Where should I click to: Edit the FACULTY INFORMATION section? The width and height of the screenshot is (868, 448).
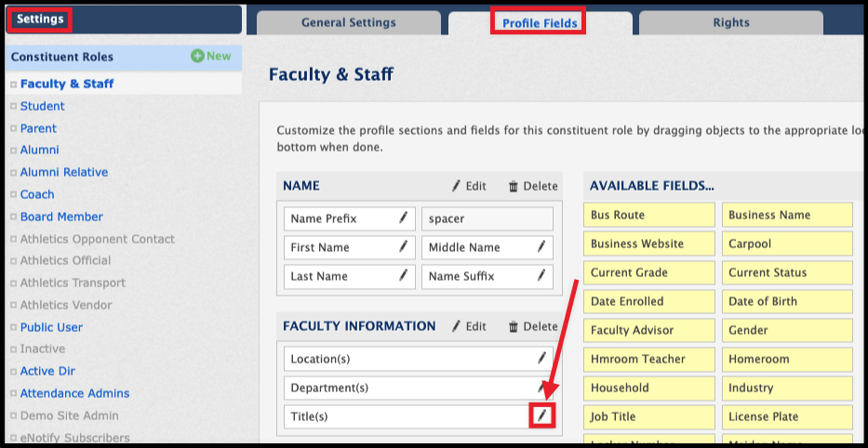468,326
